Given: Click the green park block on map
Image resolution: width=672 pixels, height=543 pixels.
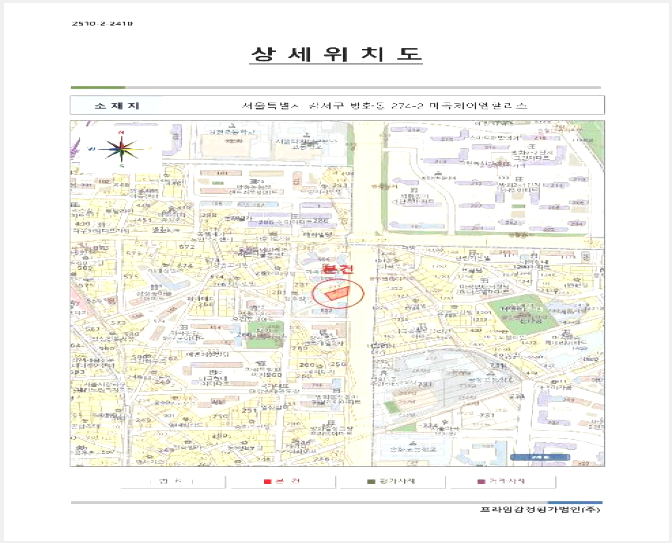Looking at the screenshot, I should (x=522, y=316).
